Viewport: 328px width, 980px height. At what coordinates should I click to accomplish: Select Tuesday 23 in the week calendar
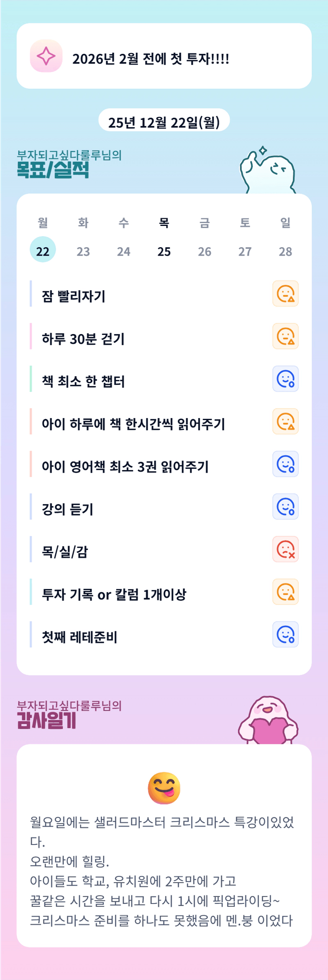pyautogui.click(x=83, y=251)
